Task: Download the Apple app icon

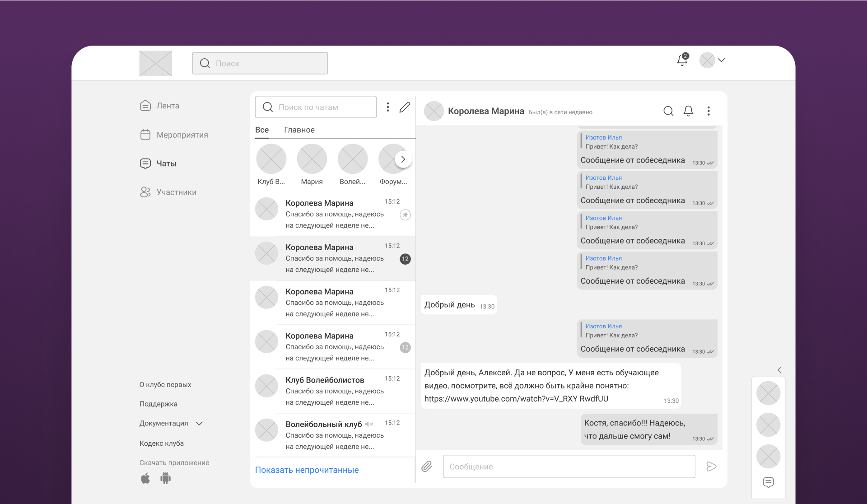Action: 145,478
